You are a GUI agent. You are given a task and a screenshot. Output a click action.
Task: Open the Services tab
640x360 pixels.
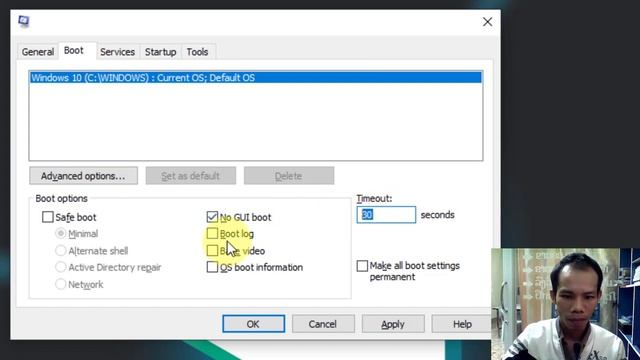[x=118, y=52]
